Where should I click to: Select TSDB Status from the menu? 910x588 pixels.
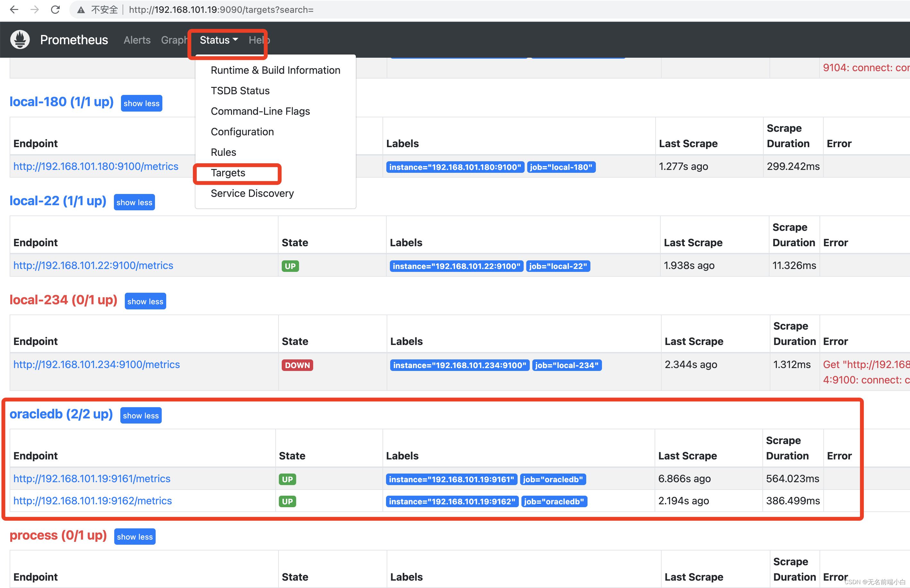pos(275,91)
